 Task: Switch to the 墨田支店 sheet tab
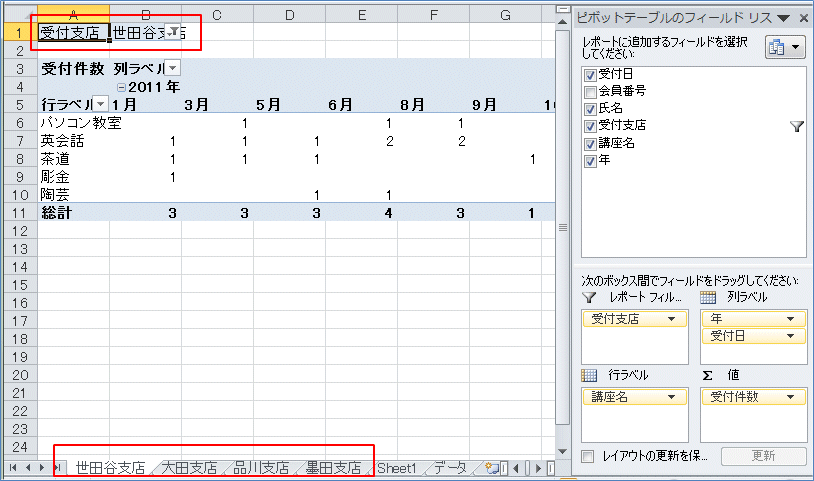pyautogui.click(x=333, y=468)
